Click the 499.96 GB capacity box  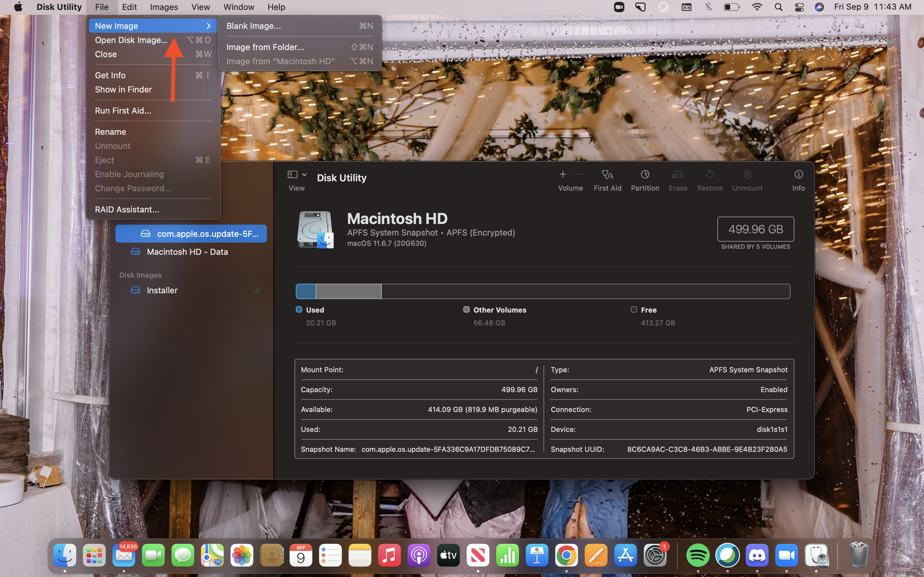click(755, 229)
